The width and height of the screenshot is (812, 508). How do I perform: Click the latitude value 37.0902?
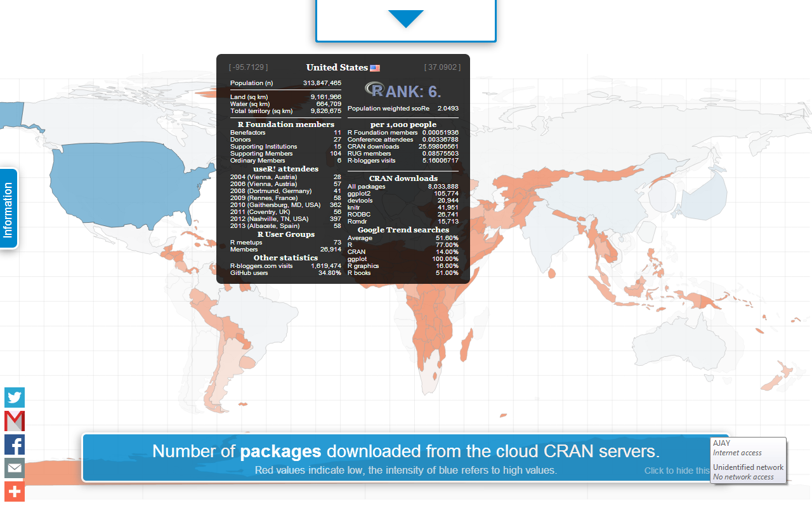pos(442,67)
